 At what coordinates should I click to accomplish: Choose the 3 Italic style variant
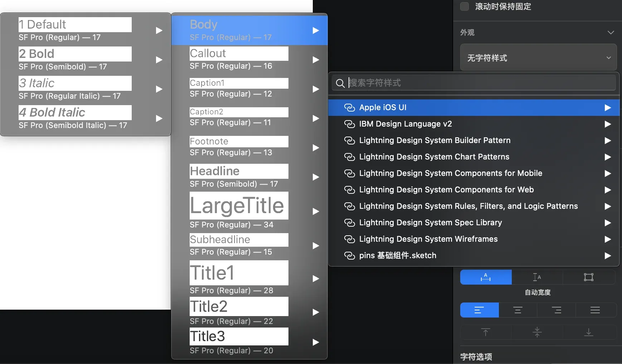coord(86,89)
